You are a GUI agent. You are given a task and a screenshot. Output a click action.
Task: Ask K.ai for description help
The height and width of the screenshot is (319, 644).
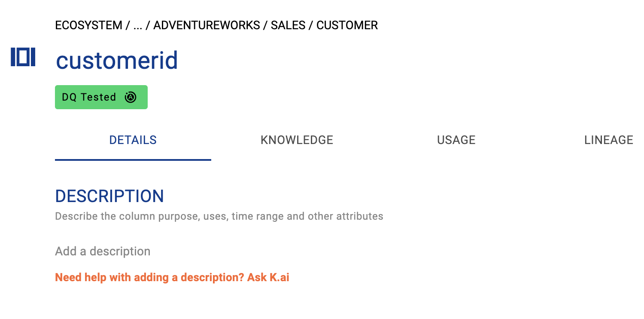172,277
